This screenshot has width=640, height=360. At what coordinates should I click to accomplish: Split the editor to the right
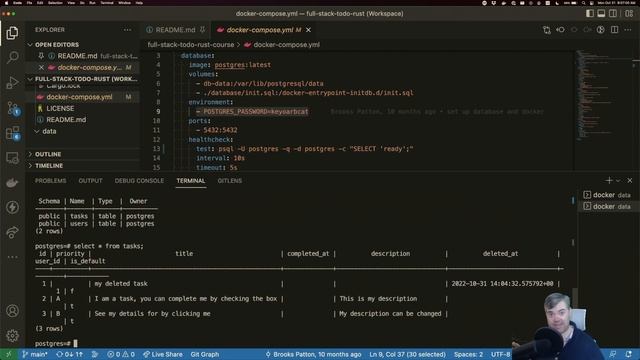coord(614,30)
